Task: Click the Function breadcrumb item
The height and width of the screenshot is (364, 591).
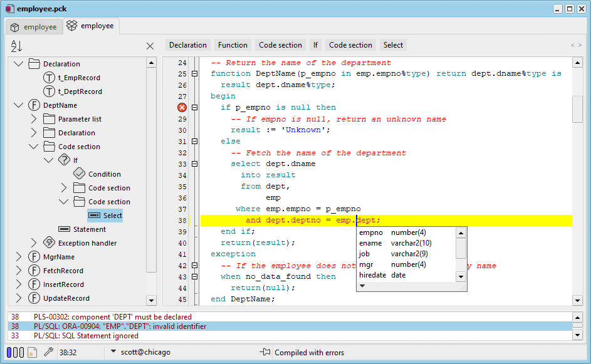Action: tap(233, 44)
